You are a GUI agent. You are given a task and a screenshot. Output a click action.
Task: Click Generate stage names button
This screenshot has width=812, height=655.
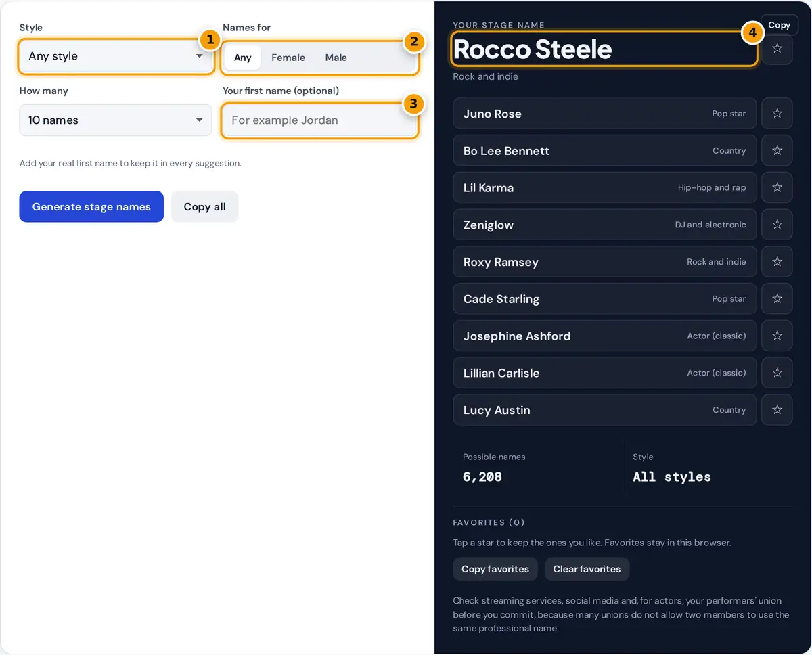(x=91, y=206)
